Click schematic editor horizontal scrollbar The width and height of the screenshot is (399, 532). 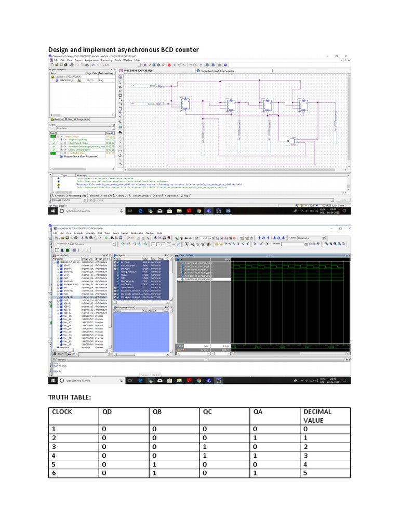point(235,170)
